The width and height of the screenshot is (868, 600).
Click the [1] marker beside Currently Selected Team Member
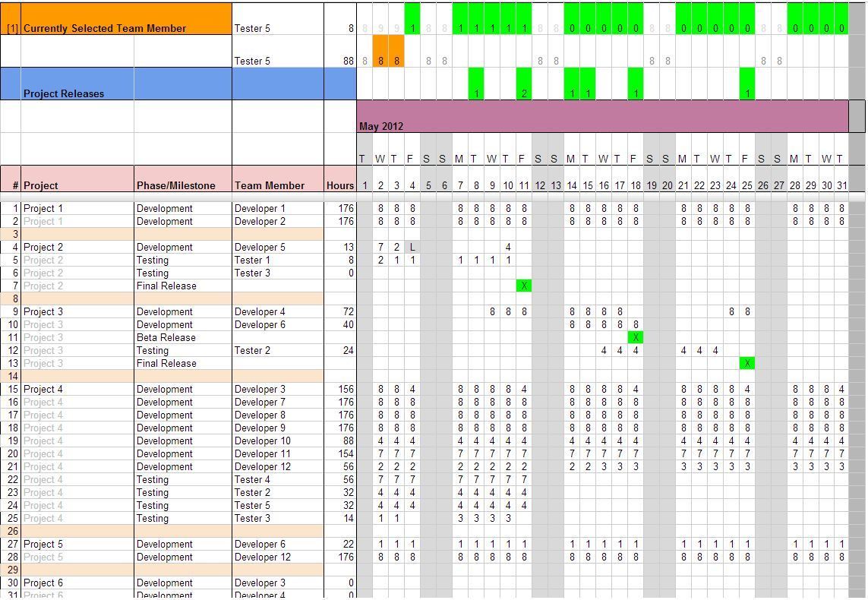[12, 28]
